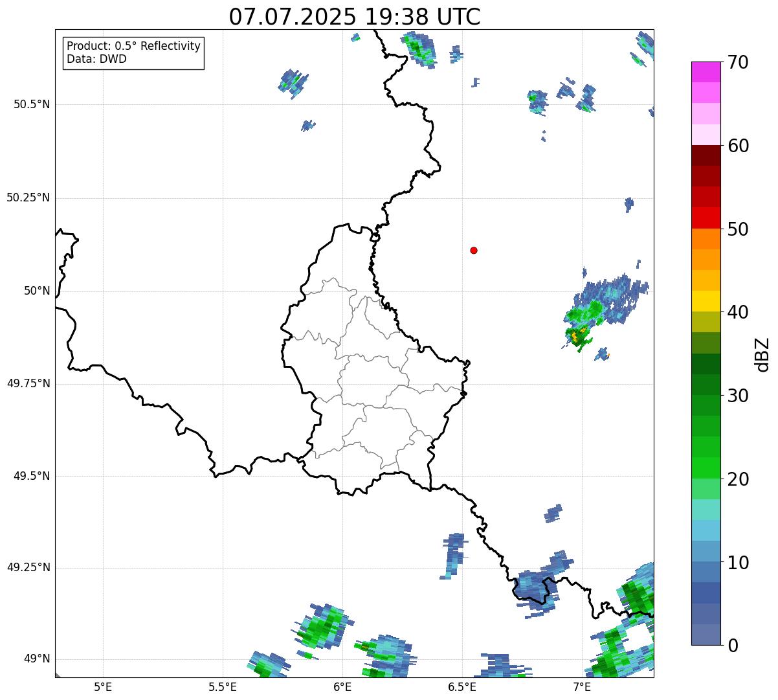This screenshot has width=778, height=700.
Task: Click the bright green 20 dBZ colorbar swatch
Action: click(x=706, y=468)
